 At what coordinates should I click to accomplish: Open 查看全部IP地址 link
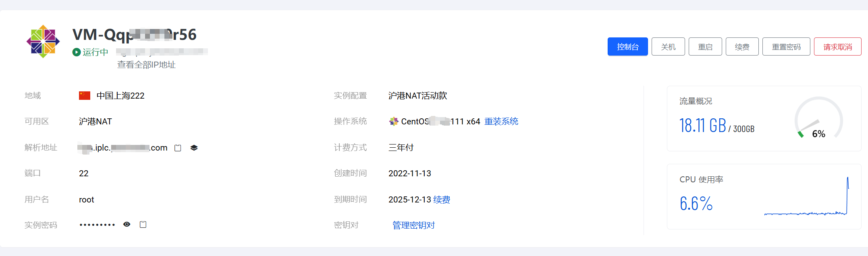click(x=146, y=65)
